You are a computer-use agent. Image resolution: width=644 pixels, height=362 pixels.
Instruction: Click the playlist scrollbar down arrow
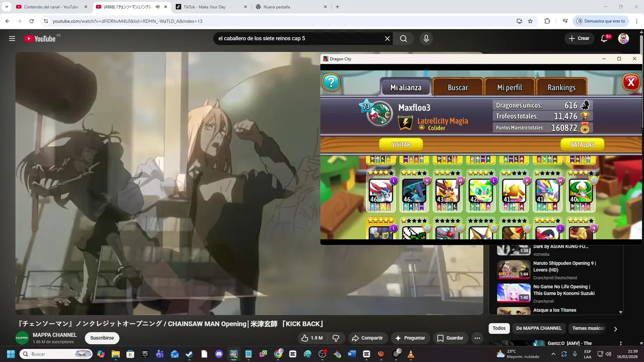click(620, 312)
